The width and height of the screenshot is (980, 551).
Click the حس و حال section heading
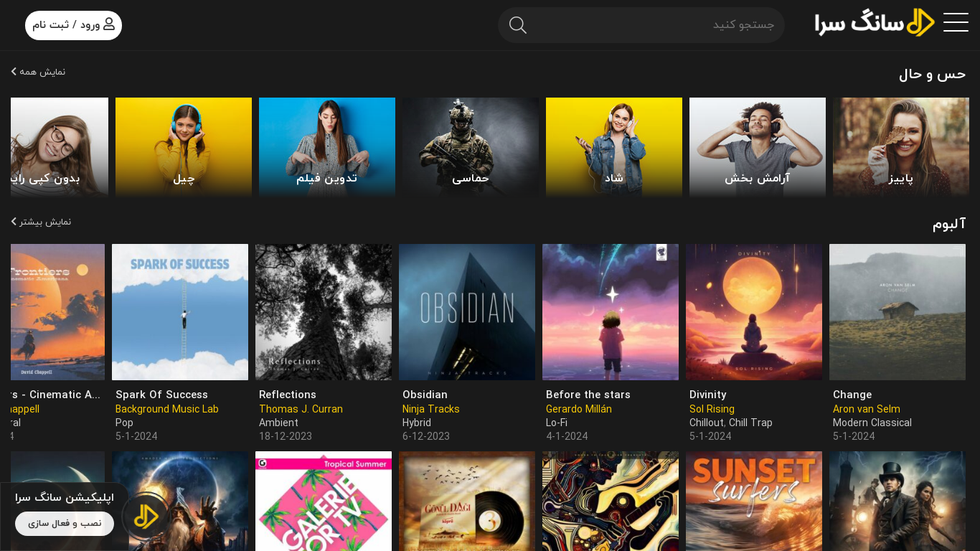(932, 74)
